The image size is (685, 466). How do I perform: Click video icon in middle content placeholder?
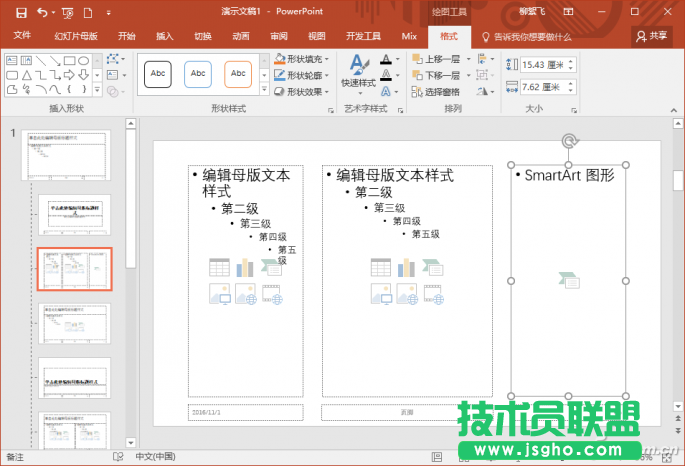point(433,294)
